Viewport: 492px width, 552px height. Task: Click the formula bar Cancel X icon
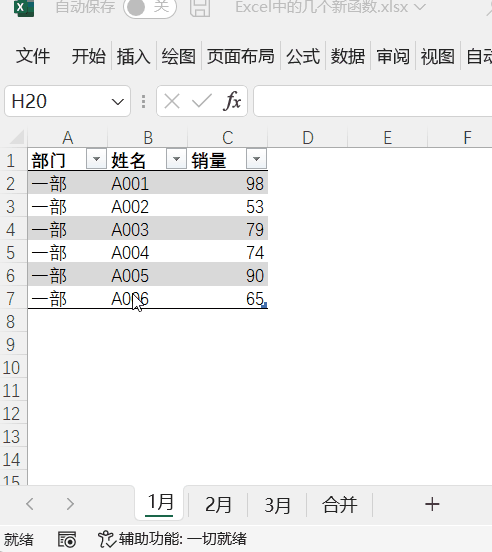click(172, 101)
